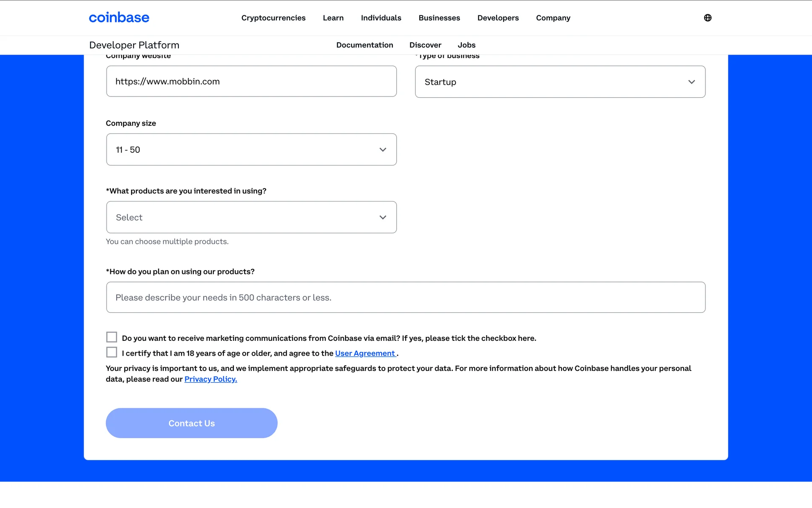Screen dimensions: 812x508
Task: Open the Businesses menu
Action: 439,18
